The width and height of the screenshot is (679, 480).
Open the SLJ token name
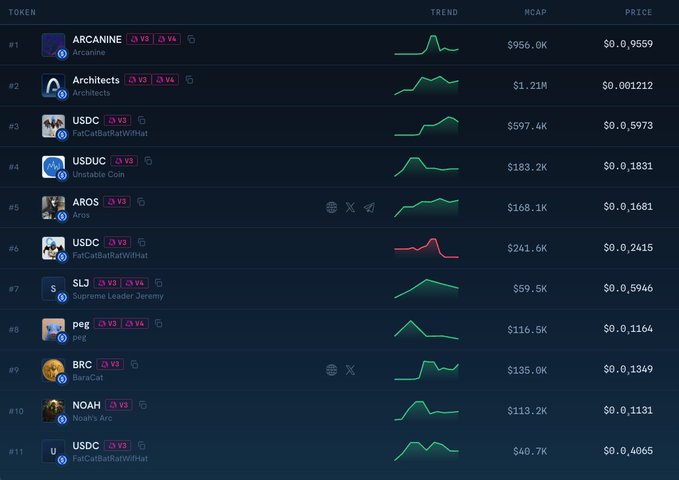(81, 283)
